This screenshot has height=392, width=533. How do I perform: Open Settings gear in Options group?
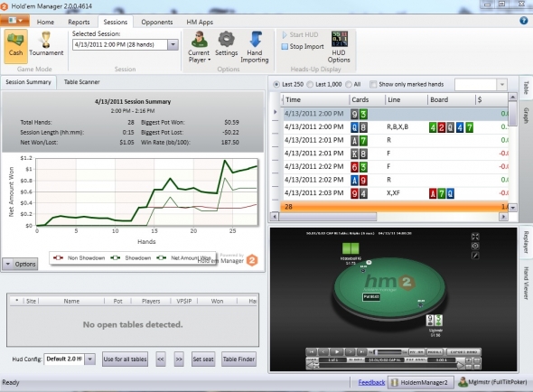click(x=227, y=43)
